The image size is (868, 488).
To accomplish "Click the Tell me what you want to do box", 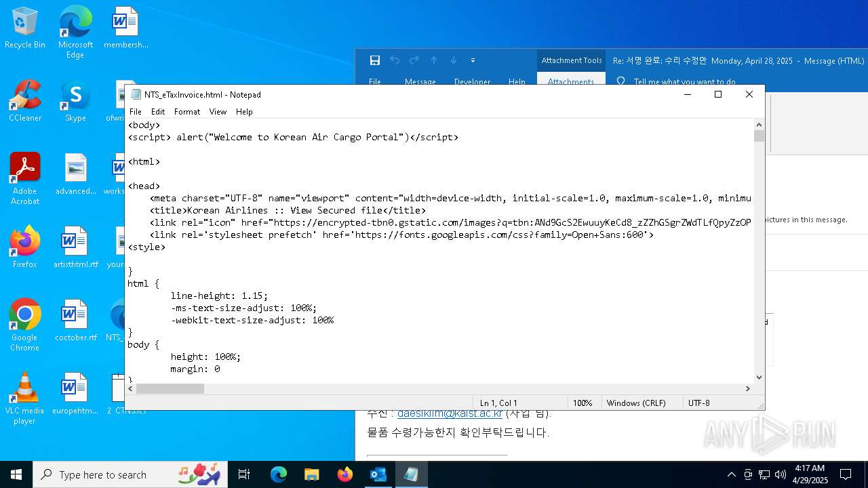I will pos(684,81).
